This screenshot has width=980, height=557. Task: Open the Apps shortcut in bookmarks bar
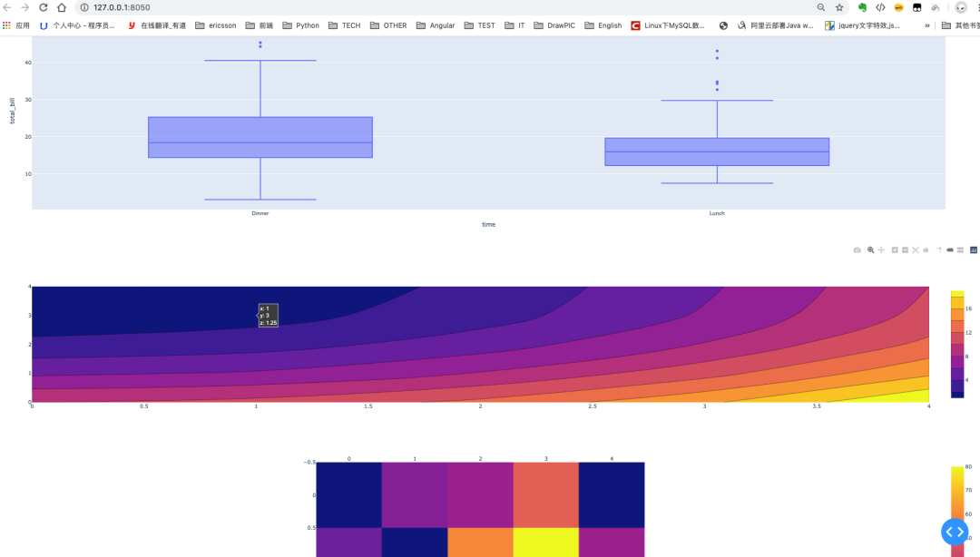click(x=16, y=25)
